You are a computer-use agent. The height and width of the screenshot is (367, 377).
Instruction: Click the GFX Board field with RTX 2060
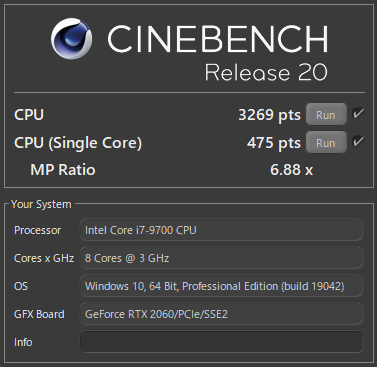click(221, 314)
